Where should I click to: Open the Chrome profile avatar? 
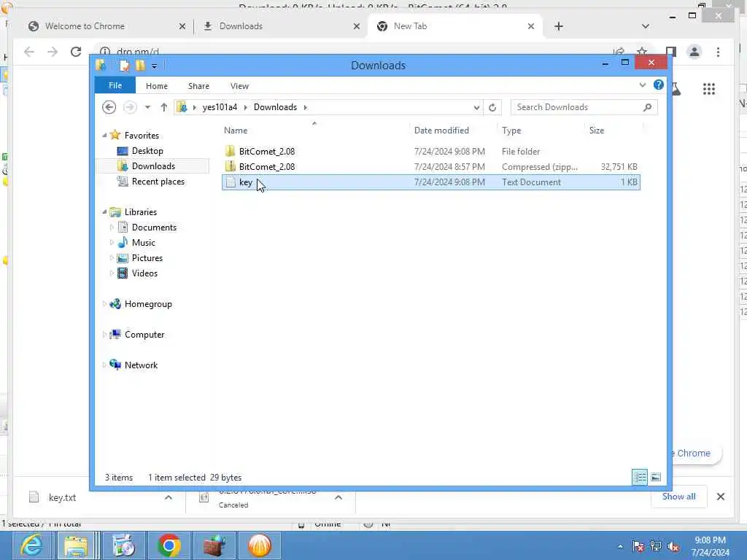point(694,52)
